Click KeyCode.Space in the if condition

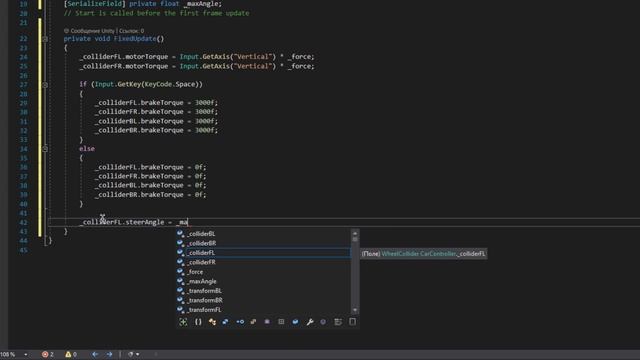pos(170,84)
